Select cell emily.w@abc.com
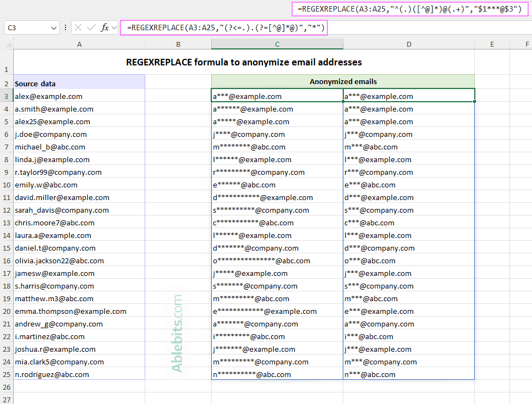Image resolution: width=532 pixels, height=404 pixels. 79,185
